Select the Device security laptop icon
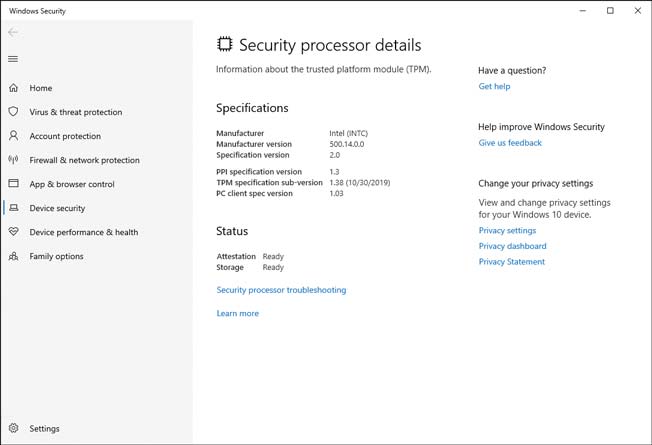The width and height of the screenshot is (652, 445). coord(13,208)
